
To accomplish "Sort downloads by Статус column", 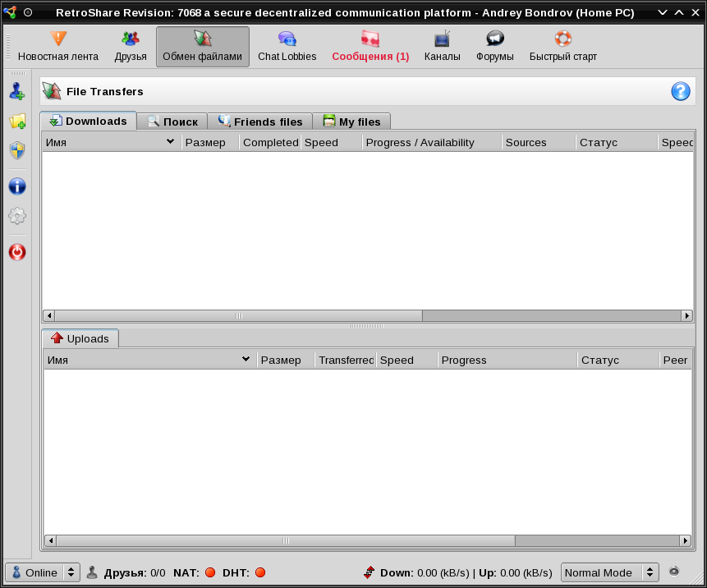I will pos(617,143).
